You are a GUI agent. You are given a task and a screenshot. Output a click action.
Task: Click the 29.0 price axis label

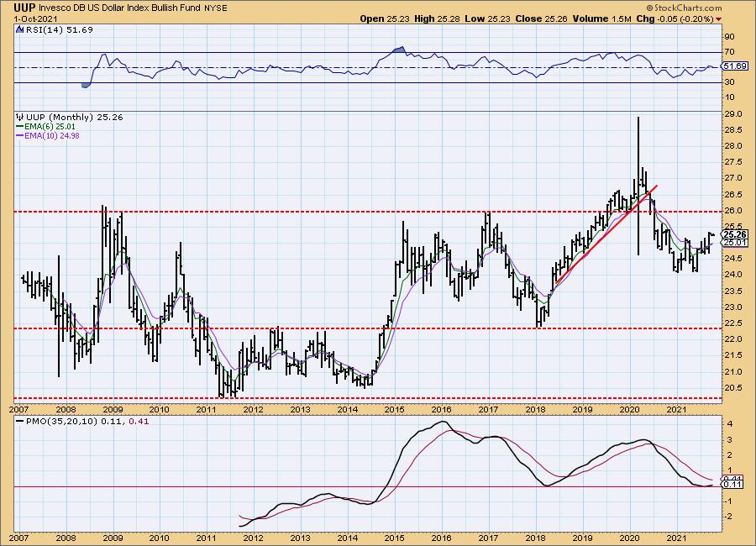pyautogui.click(x=733, y=114)
